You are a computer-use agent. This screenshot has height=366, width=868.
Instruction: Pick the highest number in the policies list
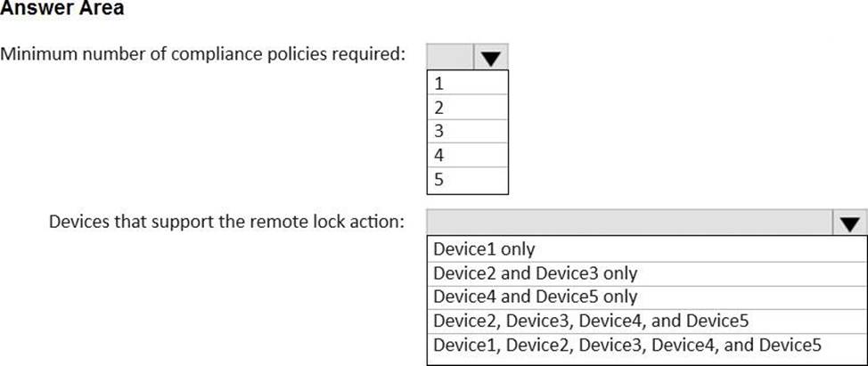(x=467, y=180)
